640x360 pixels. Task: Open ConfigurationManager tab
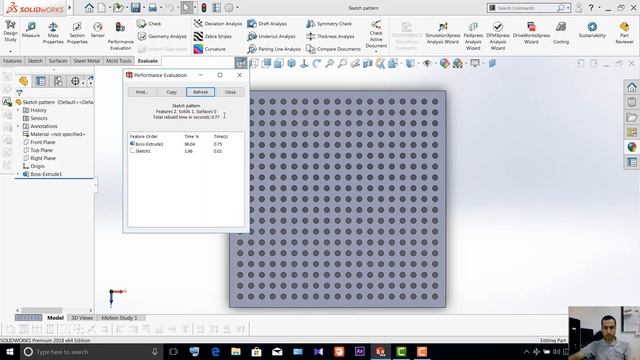coord(58,81)
